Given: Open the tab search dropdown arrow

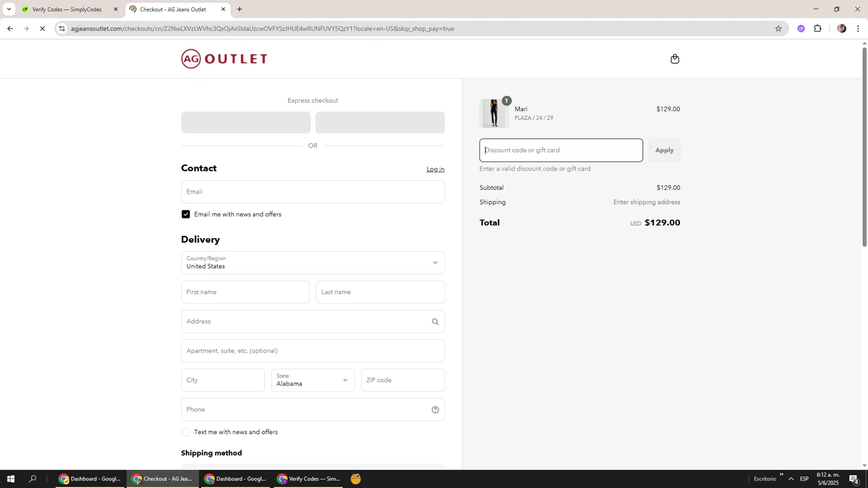Looking at the screenshot, I should pyautogui.click(x=9, y=9).
